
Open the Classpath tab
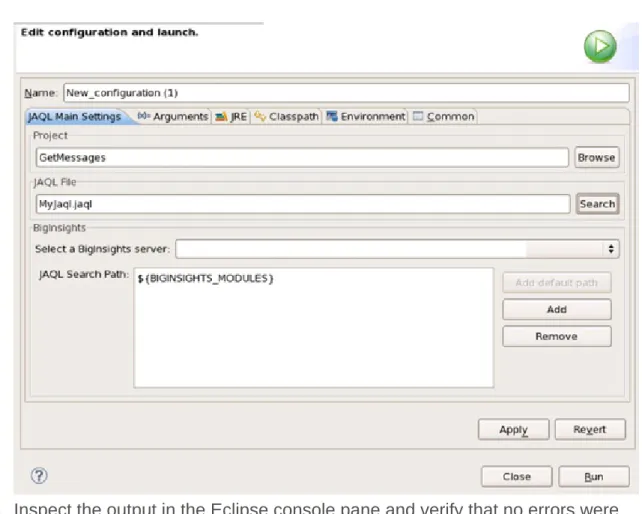point(286,117)
